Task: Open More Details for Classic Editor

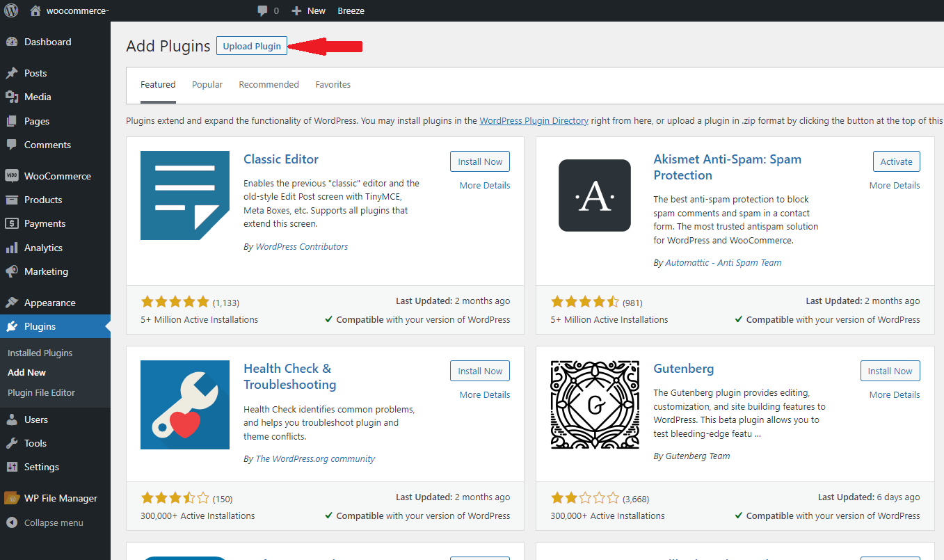Action: [485, 186]
